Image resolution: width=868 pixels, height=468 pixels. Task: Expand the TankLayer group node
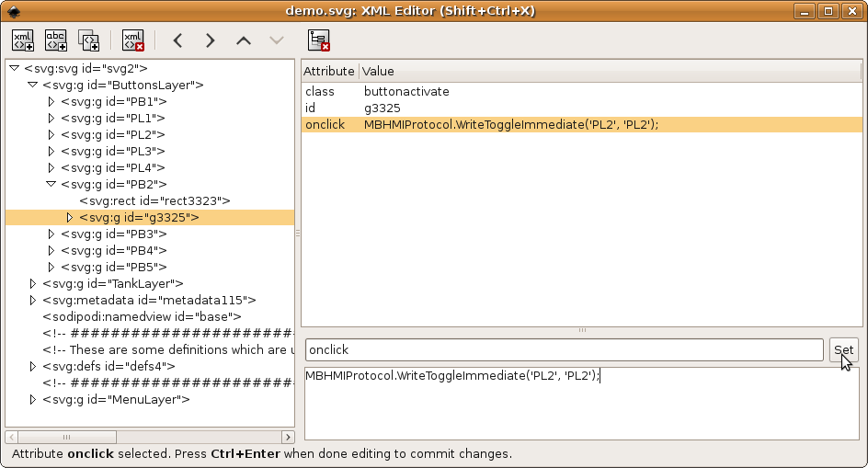tap(33, 283)
